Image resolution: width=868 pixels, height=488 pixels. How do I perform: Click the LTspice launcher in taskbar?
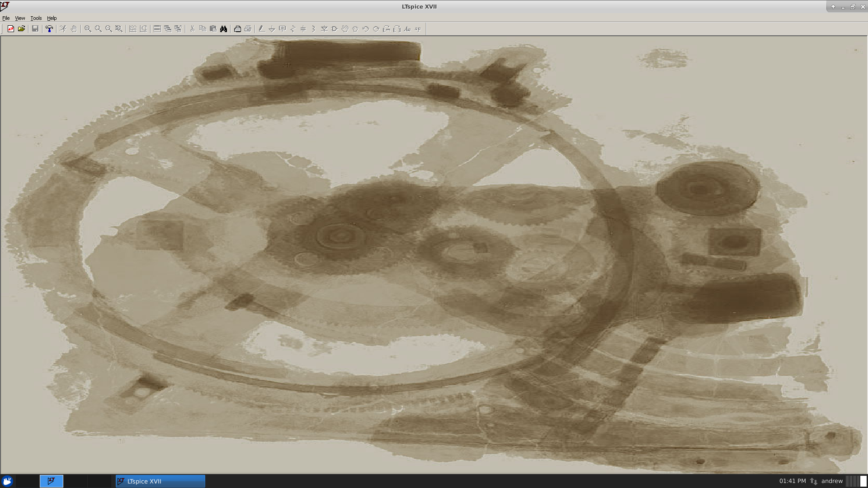[x=52, y=481]
